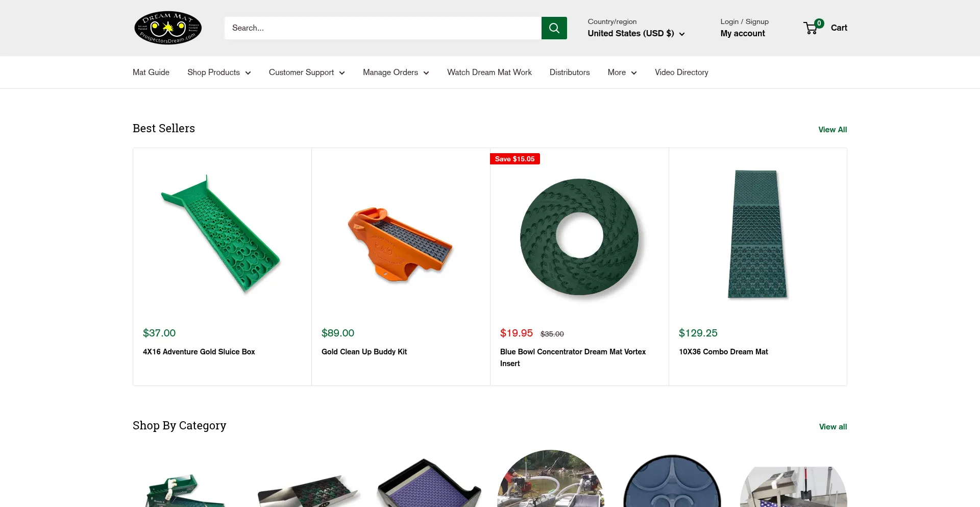Click View All for Best Sellers
This screenshot has height=507, width=980.
click(832, 130)
